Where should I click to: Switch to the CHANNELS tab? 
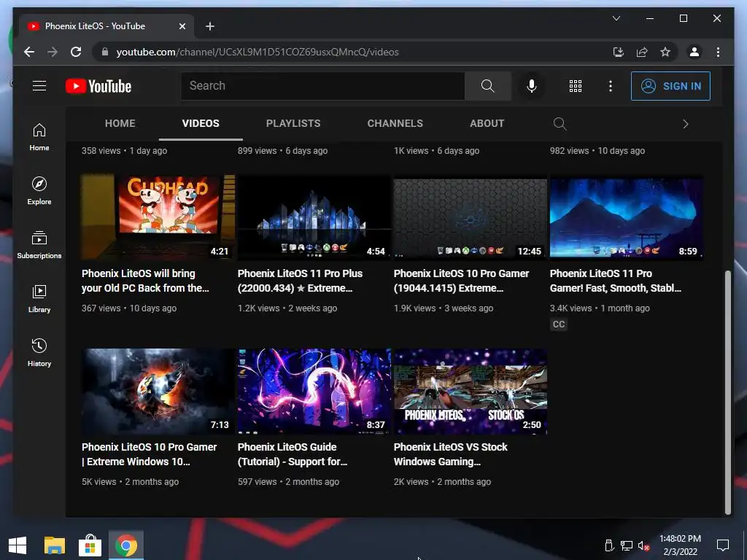coord(395,123)
